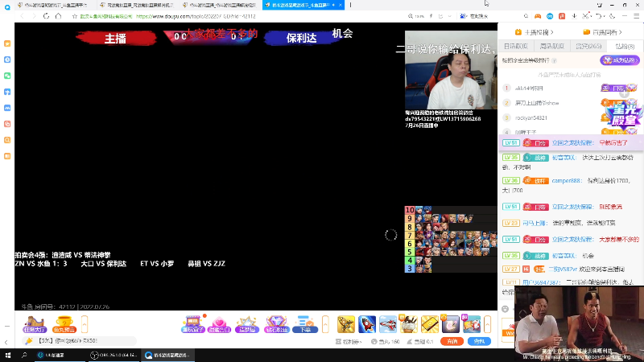Click chat username camper888
This screenshot has height=362, width=644.
tap(567, 180)
